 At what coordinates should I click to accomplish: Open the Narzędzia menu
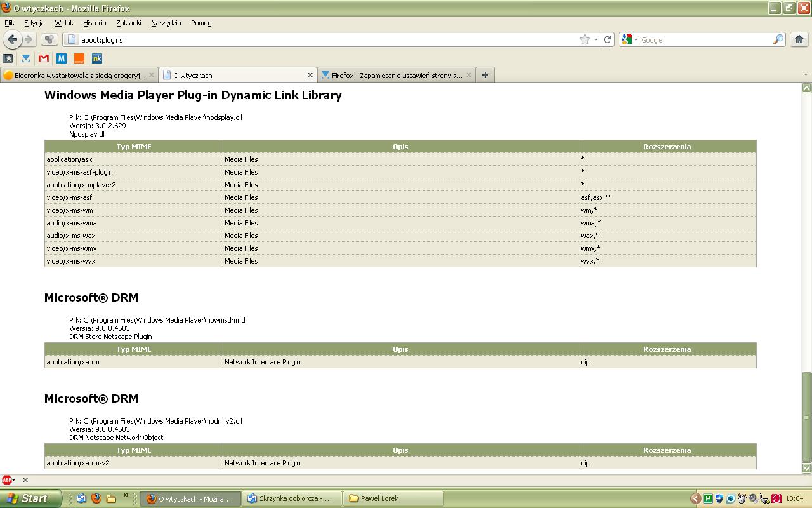[x=166, y=23]
